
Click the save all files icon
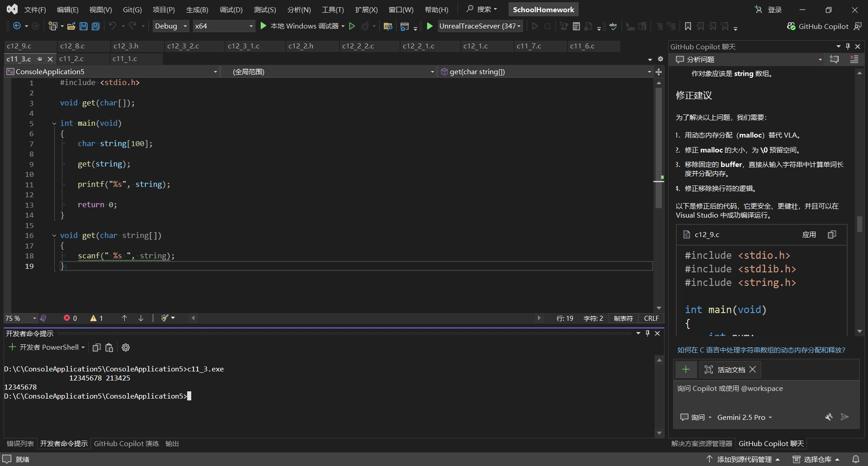[x=96, y=26]
